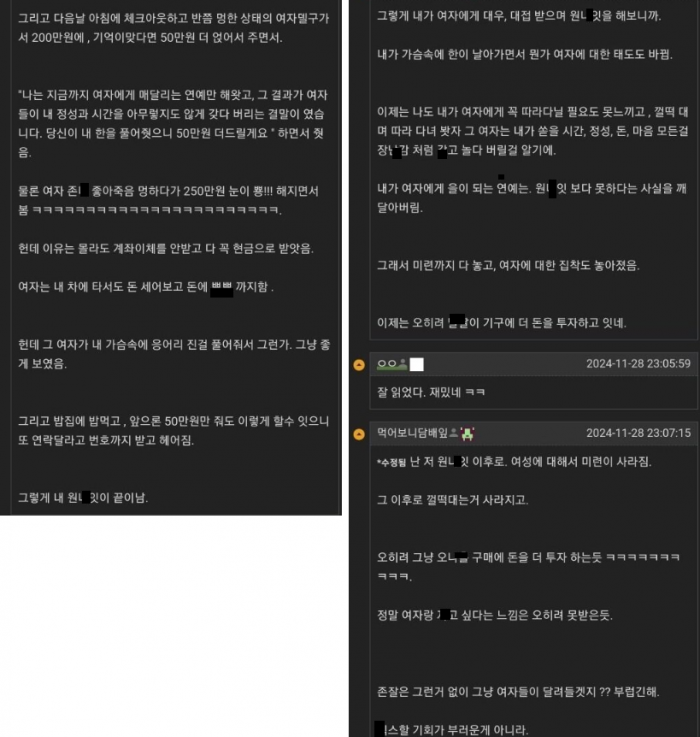Click the comment line ending 부럽긴해
This screenshot has height=737, width=700.
click(x=518, y=692)
